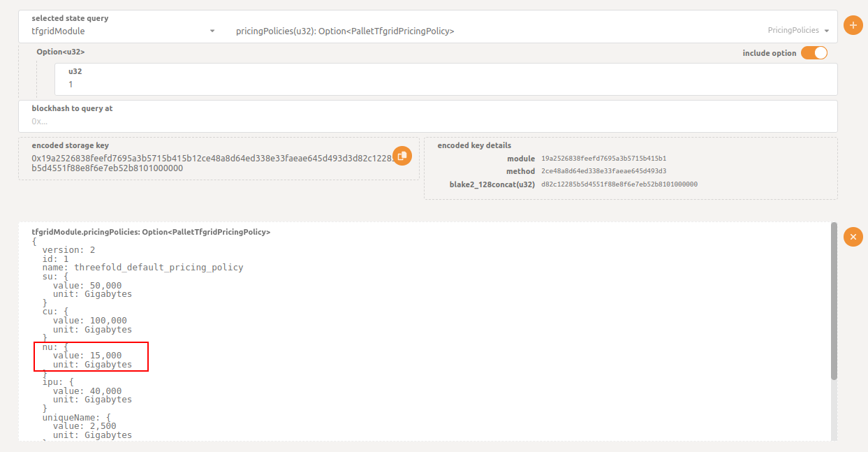Click the ipu value 40,000 line
868x452 pixels.
tap(87, 391)
